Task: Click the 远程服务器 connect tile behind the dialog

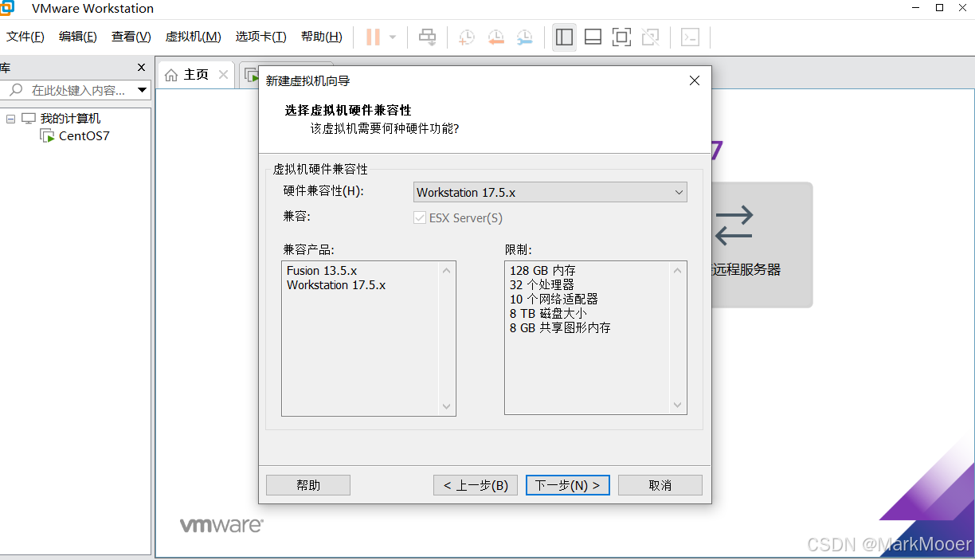Action: point(762,245)
